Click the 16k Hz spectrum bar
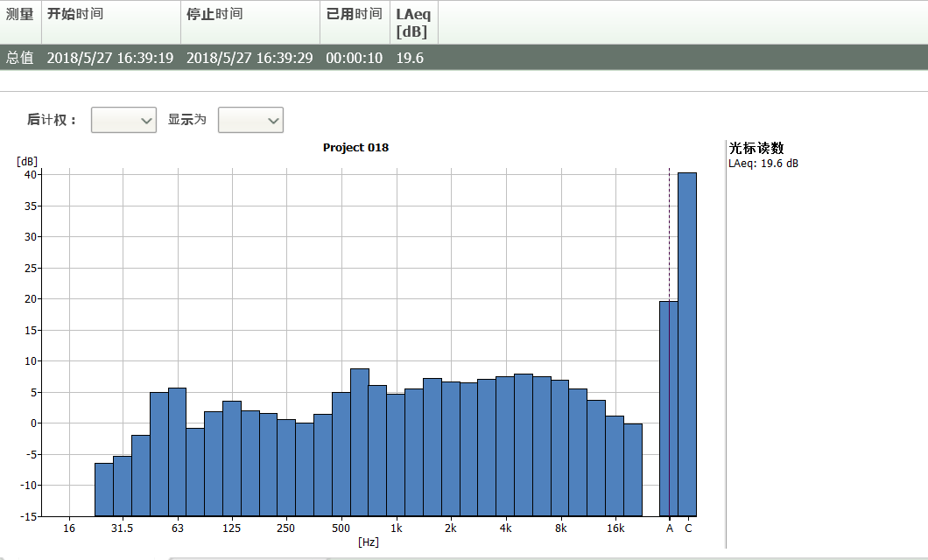Viewport: 928px width, 560px height. (x=615, y=465)
